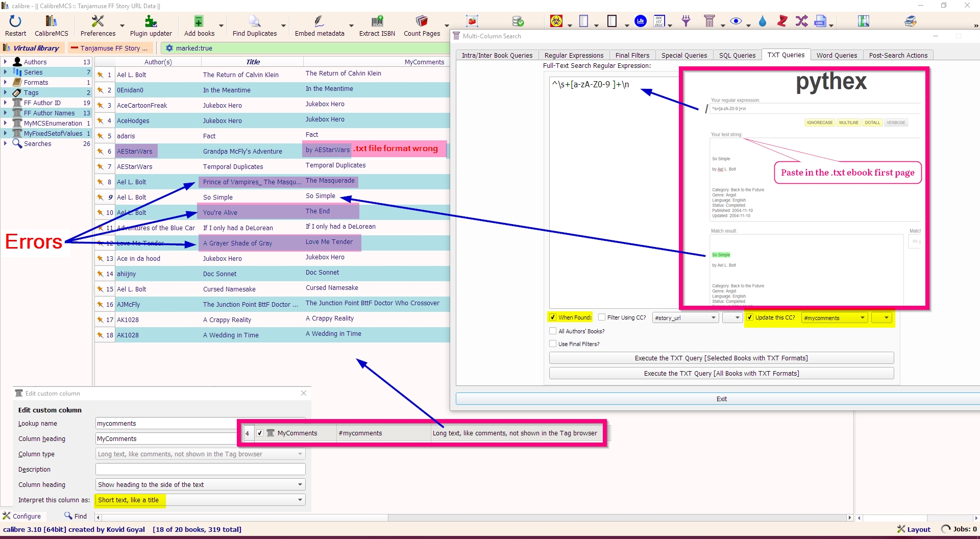
Task: Open the SQL Queries tab
Action: 737,55
